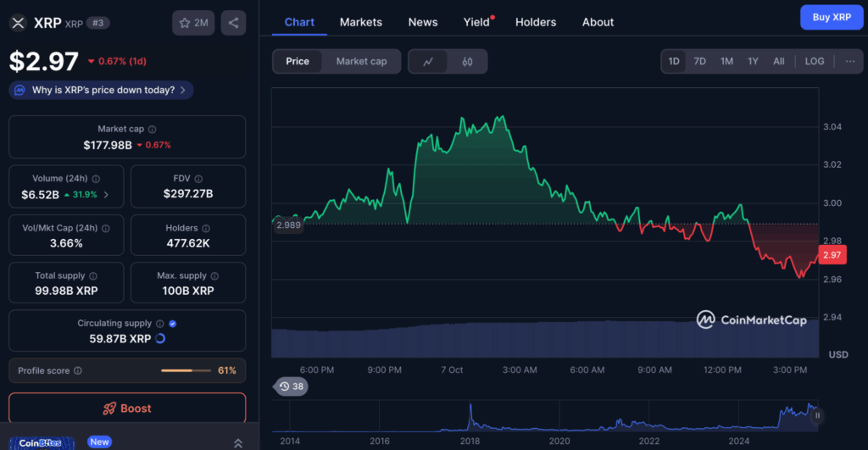The image size is (868, 450).
Task: Enable LOG scale on the chart
Action: pyautogui.click(x=814, y=61)
